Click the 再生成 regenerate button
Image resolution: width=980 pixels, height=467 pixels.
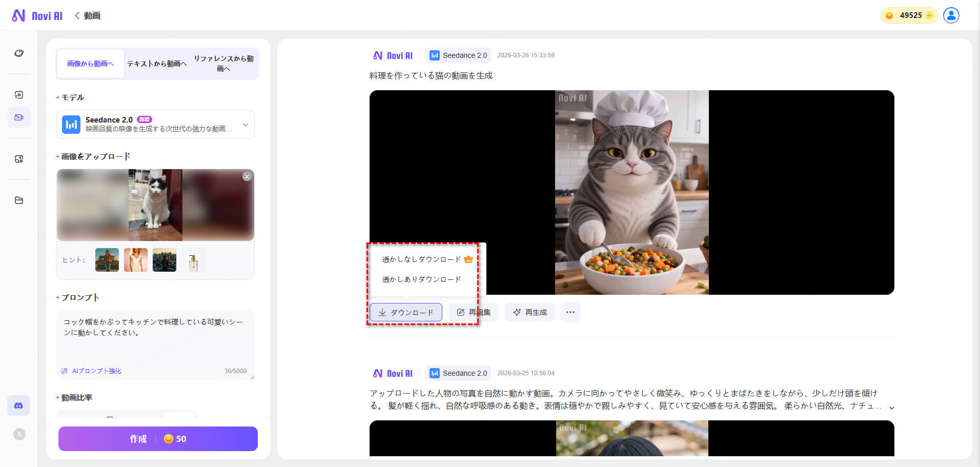530,312
